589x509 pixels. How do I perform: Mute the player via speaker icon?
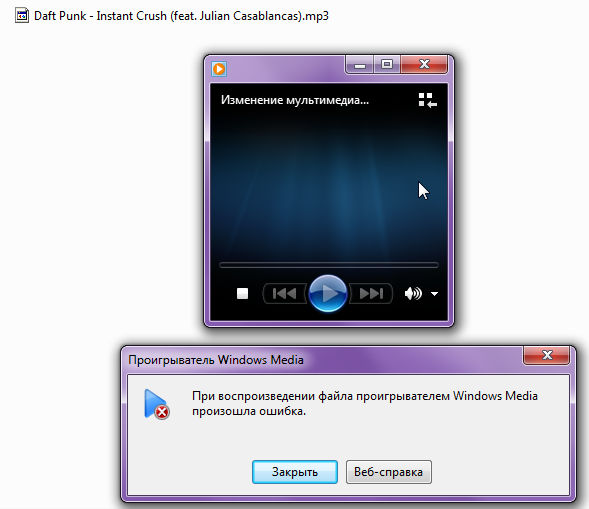[413, 293]
